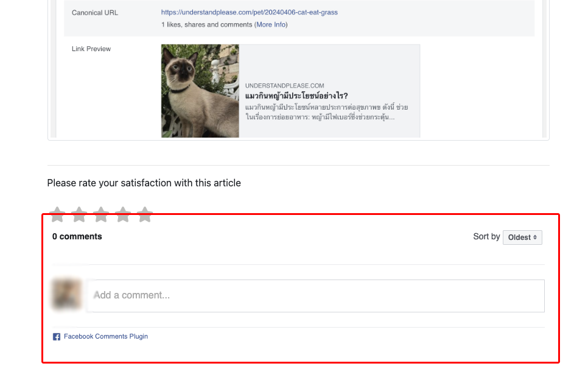Image resolution: width=588 pixels, height=380 pixels.
Task: Click the Thai description text in preview card
Action: tap(327, 112)
